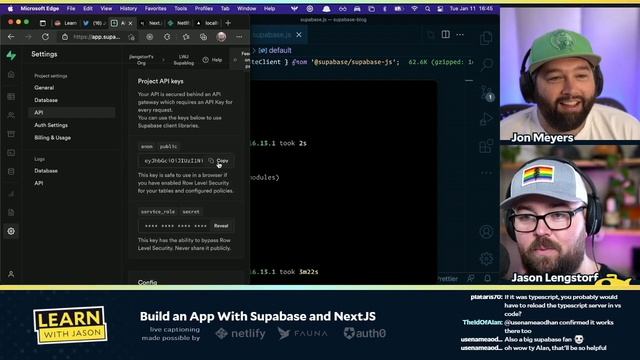Switch to the Netlify browser tab

(x=179, y=23)
